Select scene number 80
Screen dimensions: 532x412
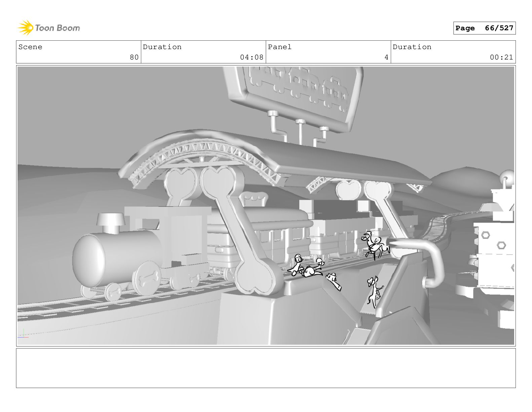click(134, 57)
